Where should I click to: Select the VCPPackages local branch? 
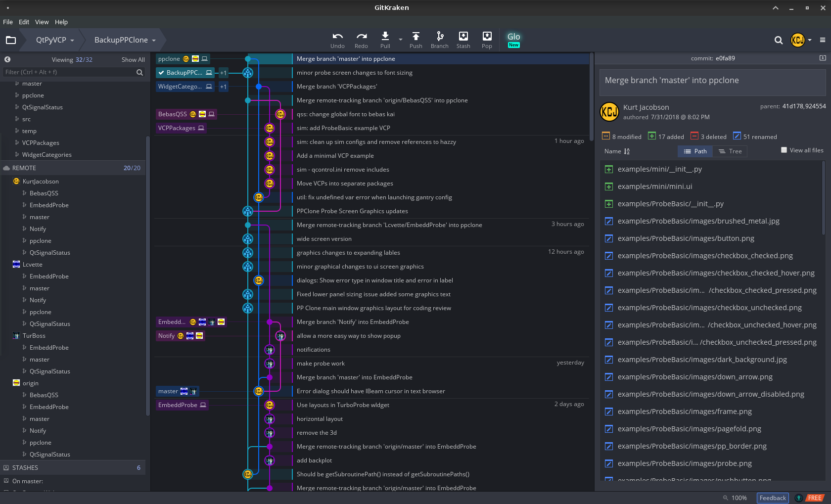(x=41, y=143)
